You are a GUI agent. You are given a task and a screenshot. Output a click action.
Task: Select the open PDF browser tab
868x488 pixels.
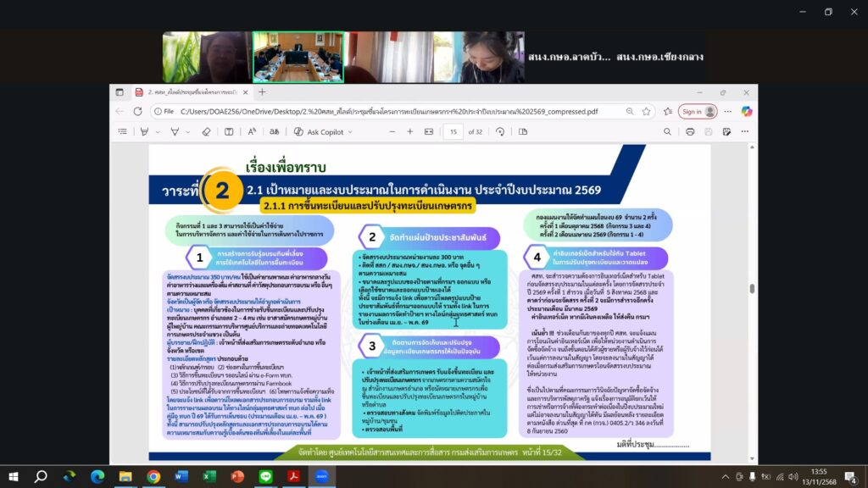tap(186, 91)
